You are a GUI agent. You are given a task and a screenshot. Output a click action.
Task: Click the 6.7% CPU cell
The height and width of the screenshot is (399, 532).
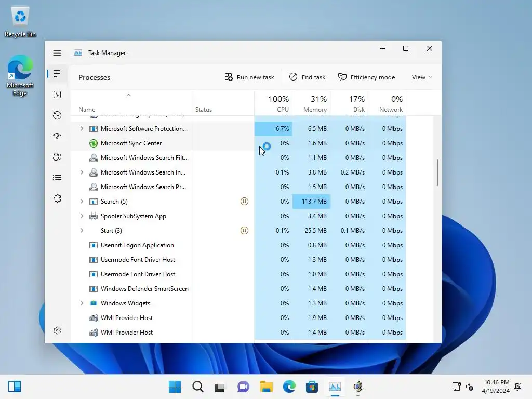pyautogui.click(x=273, y=129)
